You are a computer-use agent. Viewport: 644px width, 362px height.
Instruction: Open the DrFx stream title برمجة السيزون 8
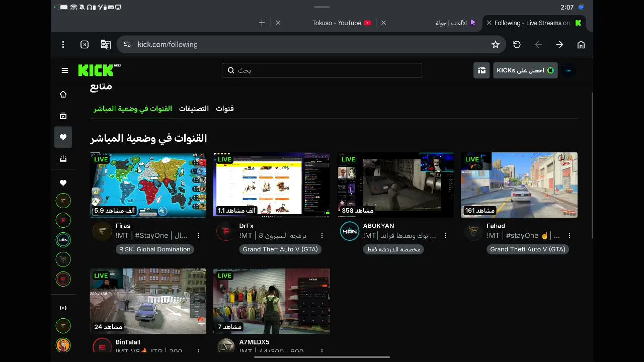[273, 236]
